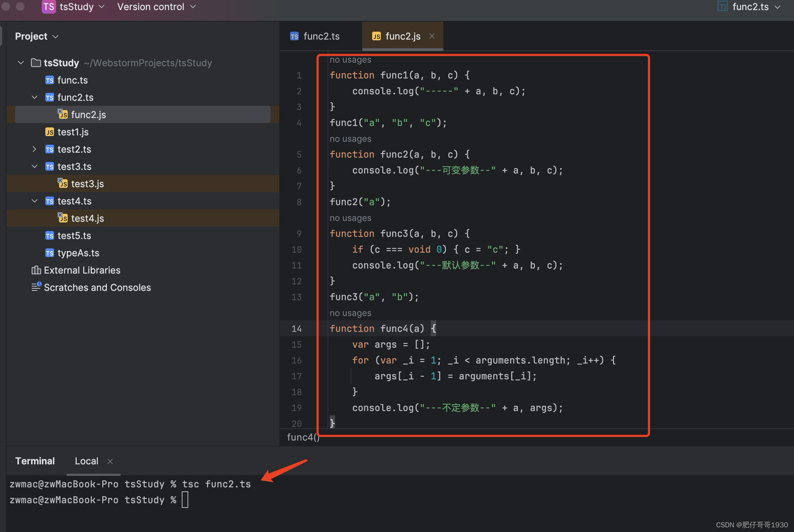Click the tsStudy folder icon
The image size is (794, 532).
pos(36,63)
